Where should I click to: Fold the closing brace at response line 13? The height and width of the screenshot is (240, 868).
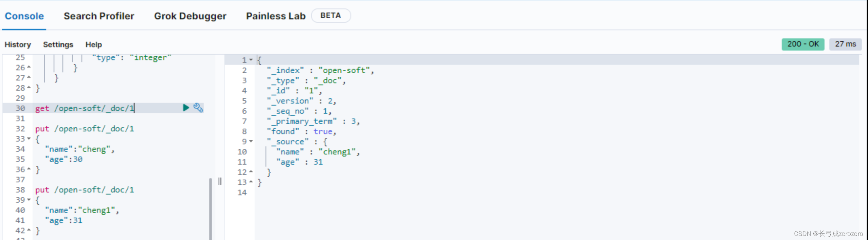[251, 182]
